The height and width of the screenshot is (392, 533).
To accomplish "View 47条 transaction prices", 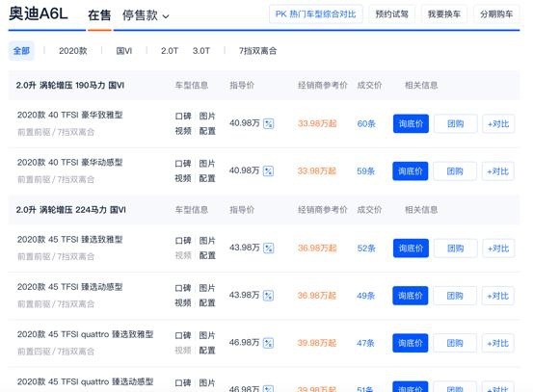I will 365,343.
